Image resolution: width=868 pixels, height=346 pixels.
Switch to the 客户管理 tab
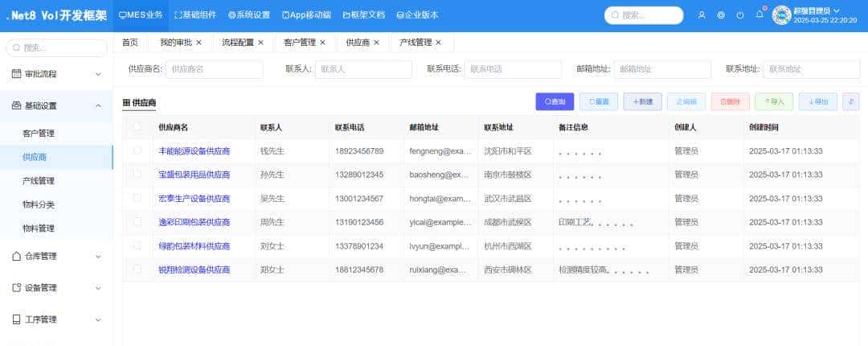coord(300,42)
